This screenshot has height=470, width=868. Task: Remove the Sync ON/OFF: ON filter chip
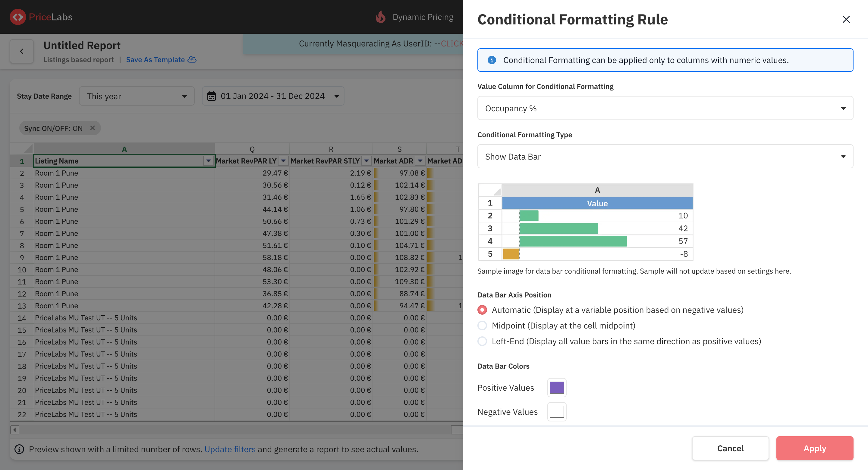pos(93,128)
